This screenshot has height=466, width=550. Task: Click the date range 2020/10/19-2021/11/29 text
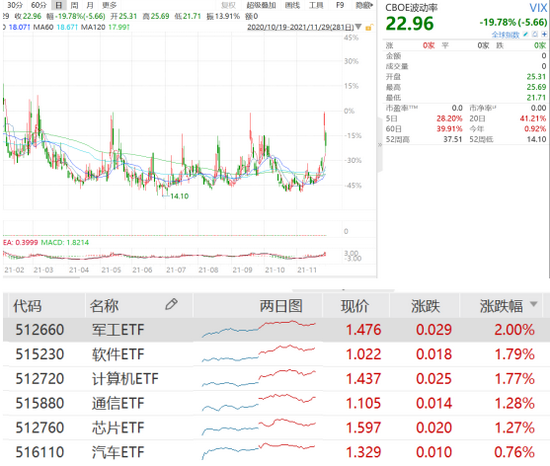(301, 27)
